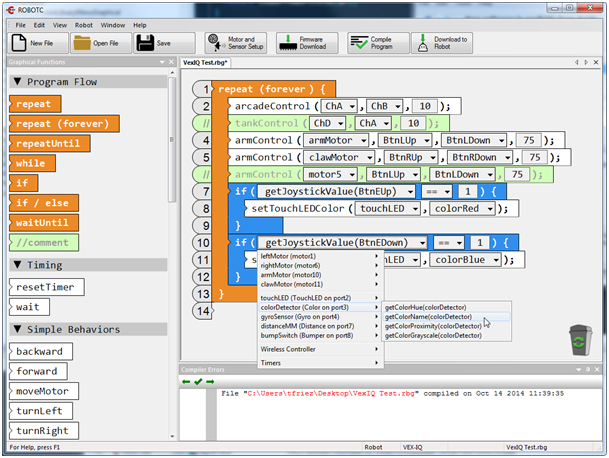The height and width of the screenshot is (458, 609).
Task: Click the green checkmark in Compiler Errors
Action: coord(198,382)
